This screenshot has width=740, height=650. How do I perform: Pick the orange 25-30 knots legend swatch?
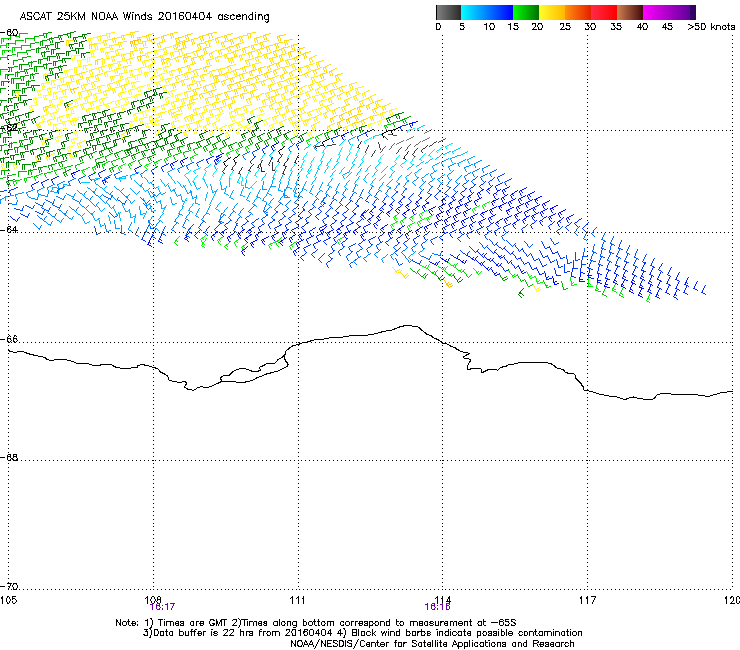click(578, 12)
